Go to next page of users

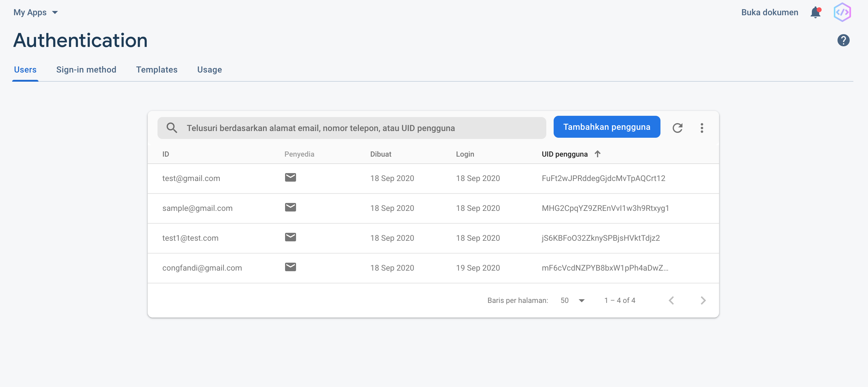point(703,300)
